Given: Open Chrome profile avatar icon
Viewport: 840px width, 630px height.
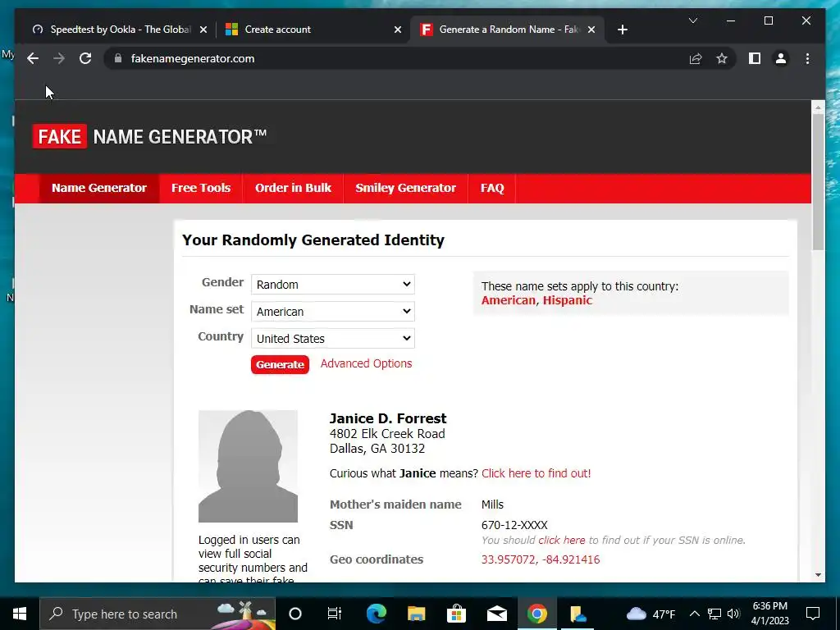Looking at the screenshot, I should (781, 58).
